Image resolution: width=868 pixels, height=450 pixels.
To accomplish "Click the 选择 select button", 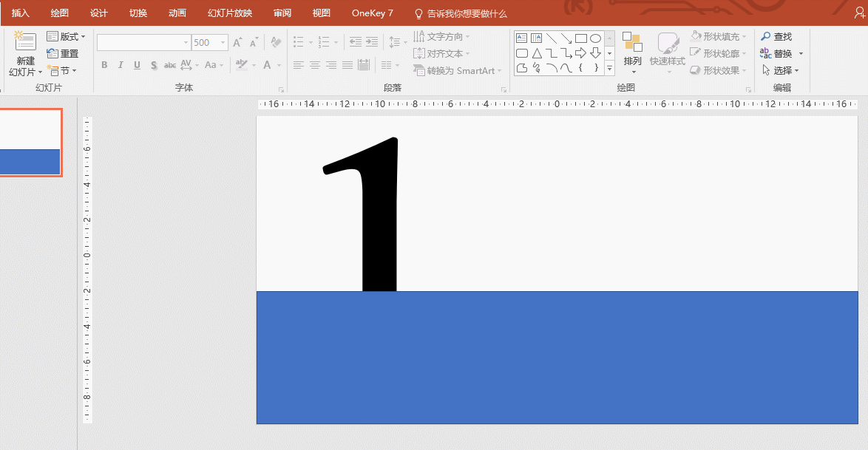I will (781, 70).
